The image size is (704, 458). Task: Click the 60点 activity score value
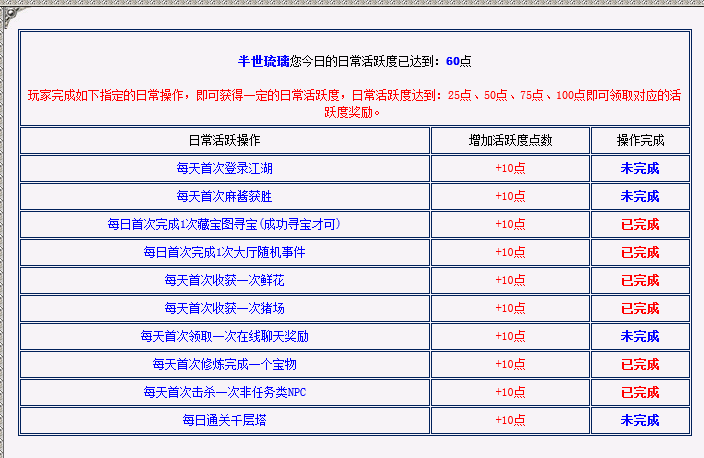click(458, 61)
